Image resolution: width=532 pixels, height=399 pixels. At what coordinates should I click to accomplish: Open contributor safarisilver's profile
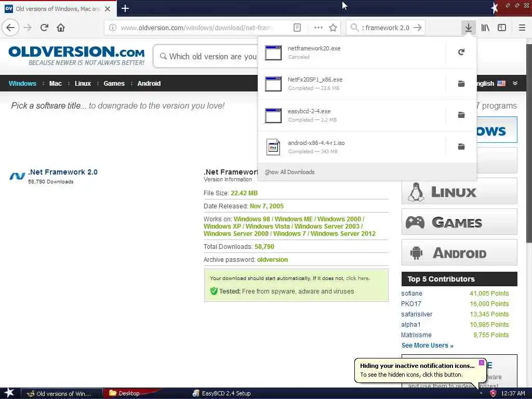(417, 314)
